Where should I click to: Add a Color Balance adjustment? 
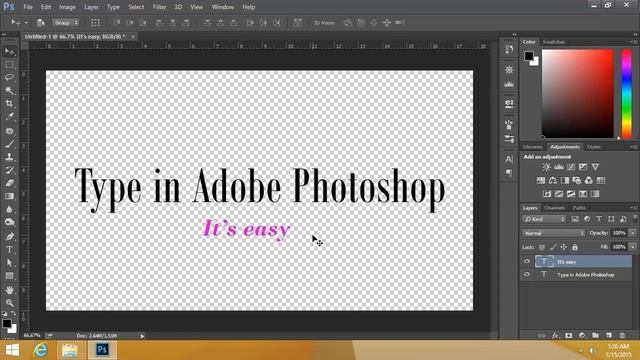[x=553, y=180]
